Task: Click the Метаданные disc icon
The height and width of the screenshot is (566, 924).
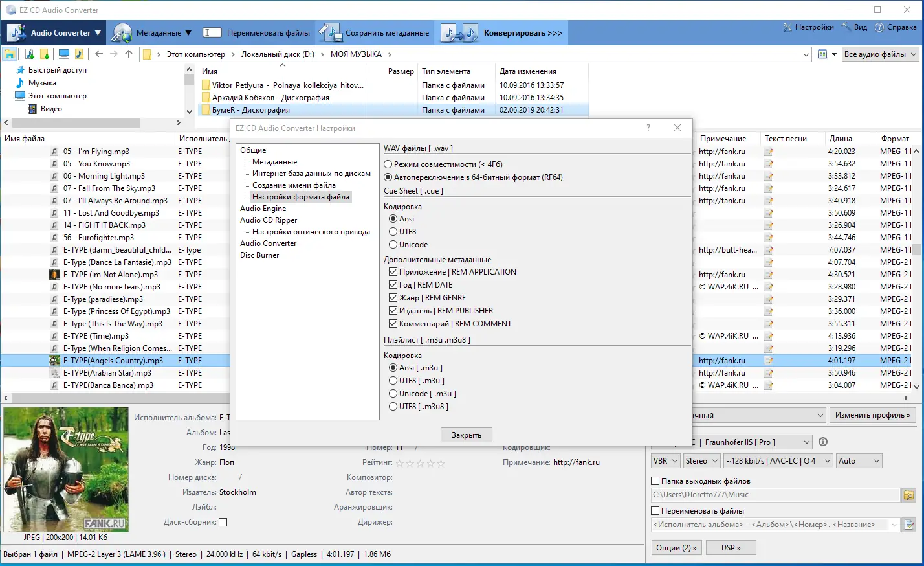Action: [122, 32]
